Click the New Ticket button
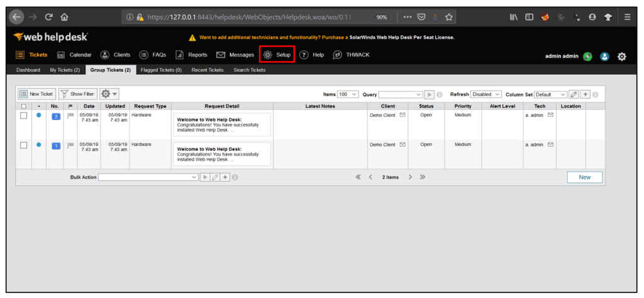 tap(36, 94)
